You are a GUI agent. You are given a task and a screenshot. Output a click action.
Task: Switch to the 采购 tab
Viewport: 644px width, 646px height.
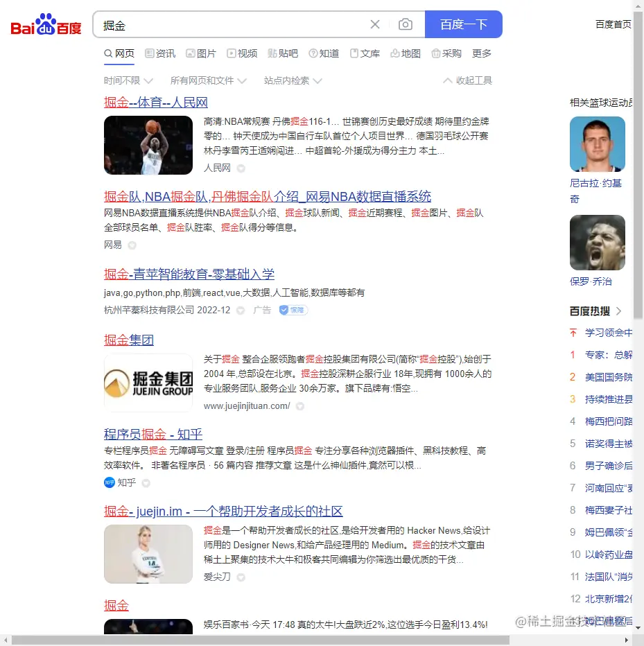446,53
